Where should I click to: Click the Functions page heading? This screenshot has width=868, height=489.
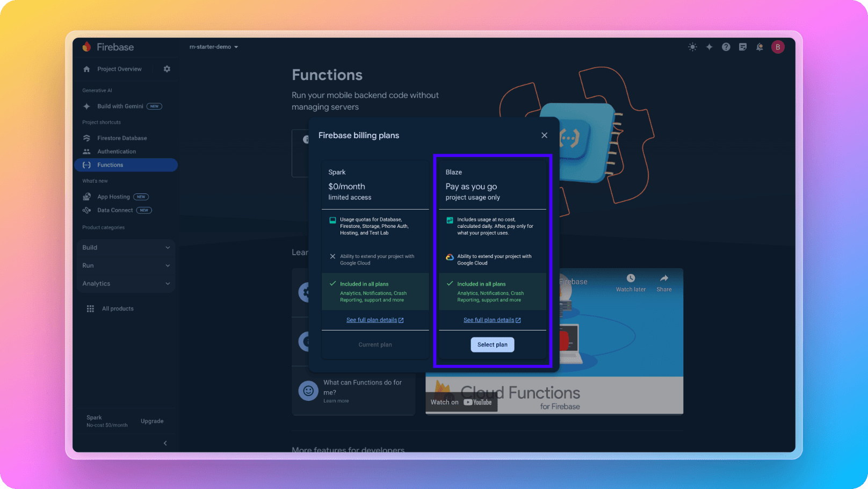click(327, 75)
